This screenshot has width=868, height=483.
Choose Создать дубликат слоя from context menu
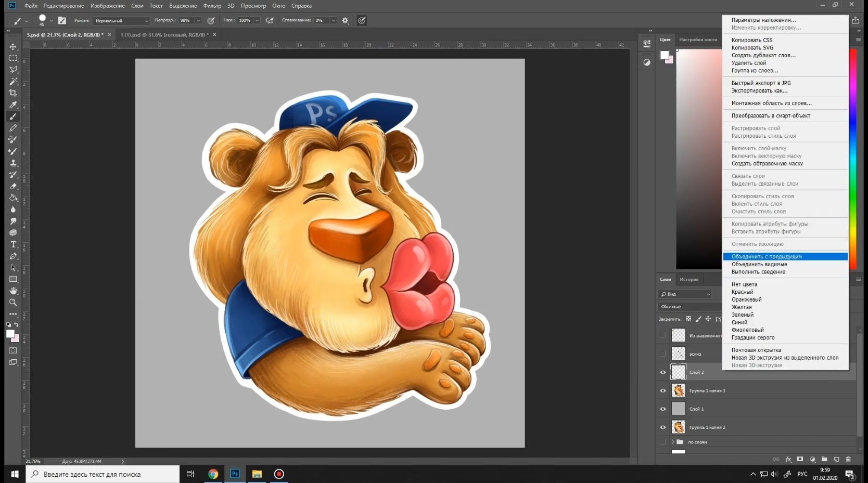point(763,56)
